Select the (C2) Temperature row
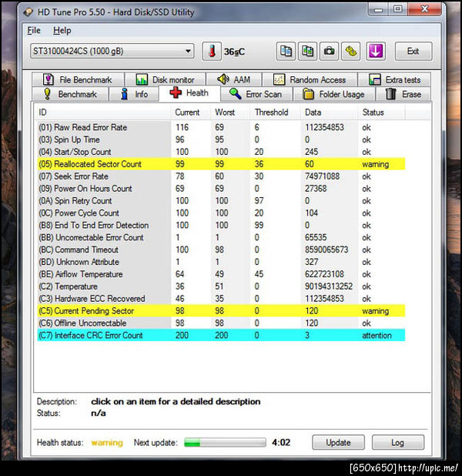Image resolution: width=462 pixels, height=476 pixels. click(221, 287)
